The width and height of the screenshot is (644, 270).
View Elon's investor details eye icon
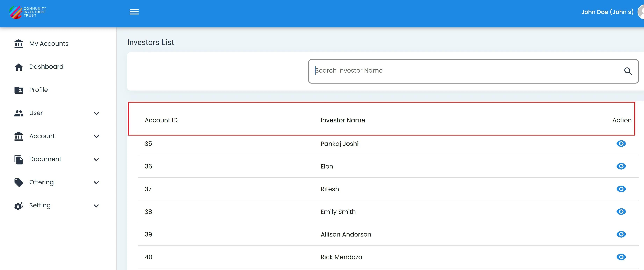pos(621,166)
